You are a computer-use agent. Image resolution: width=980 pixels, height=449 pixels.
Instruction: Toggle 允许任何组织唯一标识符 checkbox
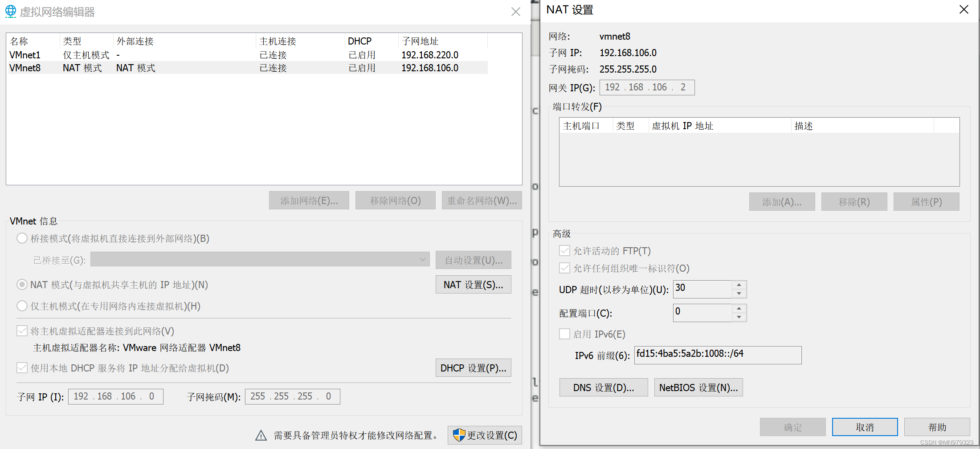(565, 268)
